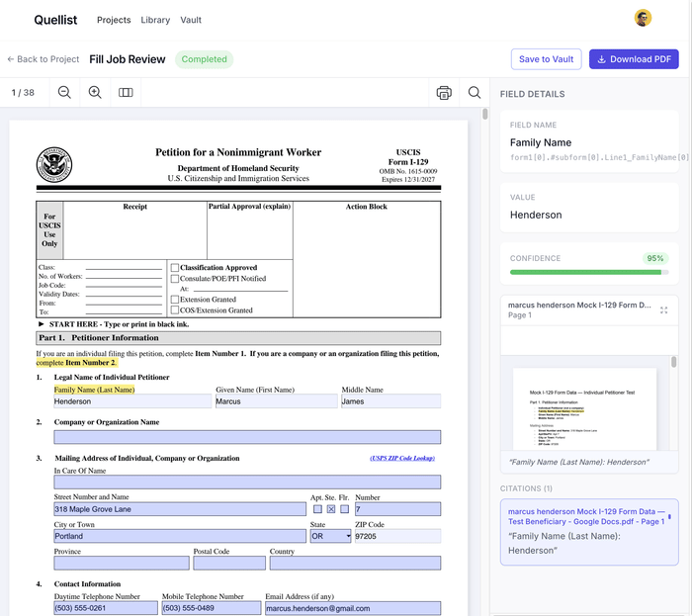Check the Classification Approved checkbox
Screen dimensions: 692x616
[x=175, y=267]
